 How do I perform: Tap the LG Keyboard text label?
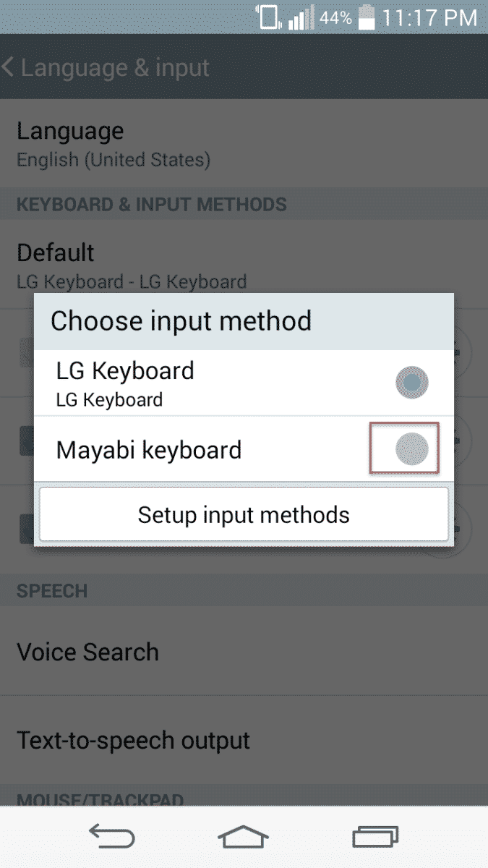tap(125, 371)
